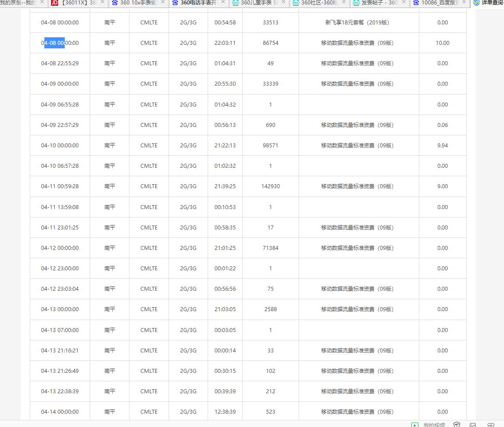The width and height of the screenshot is (504, 427).
Task: Click the 71384 usage value
Action: 271,248
